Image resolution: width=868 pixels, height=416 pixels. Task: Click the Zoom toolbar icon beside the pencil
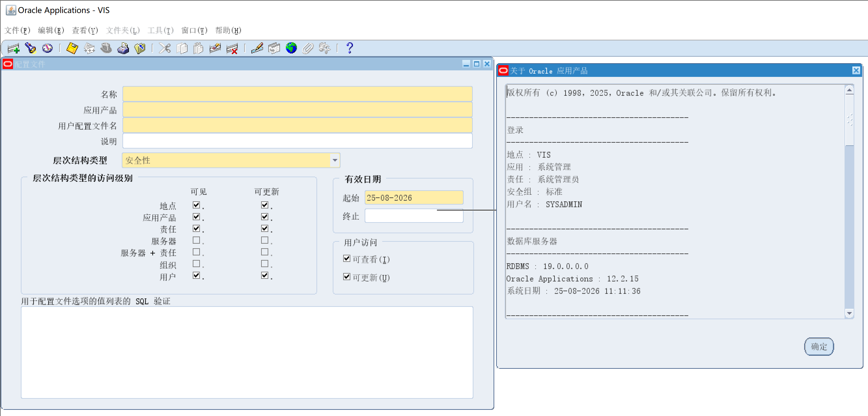[274, 48]
